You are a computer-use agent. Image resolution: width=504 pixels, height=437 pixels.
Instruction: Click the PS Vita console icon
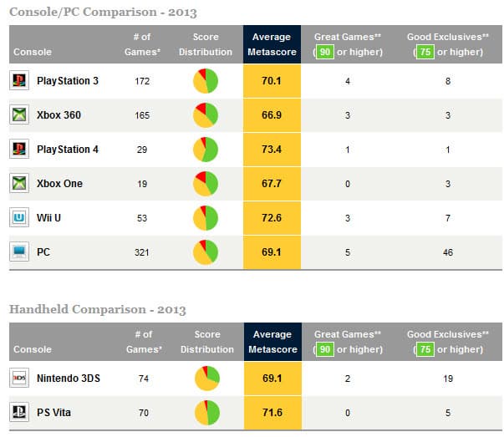[18, 413]
